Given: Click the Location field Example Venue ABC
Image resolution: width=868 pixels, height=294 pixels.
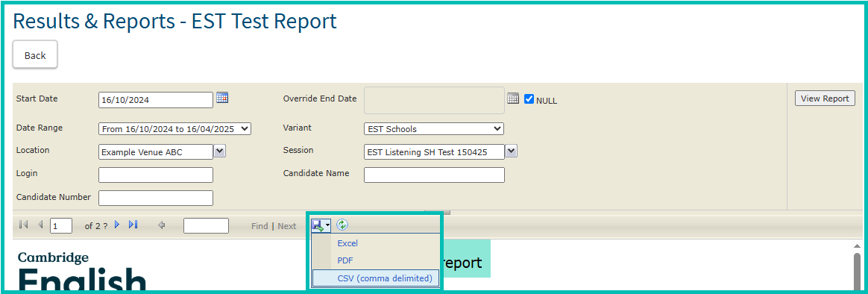Looking at the screenshot, I should pyautogui.click(x=156, y=152).
